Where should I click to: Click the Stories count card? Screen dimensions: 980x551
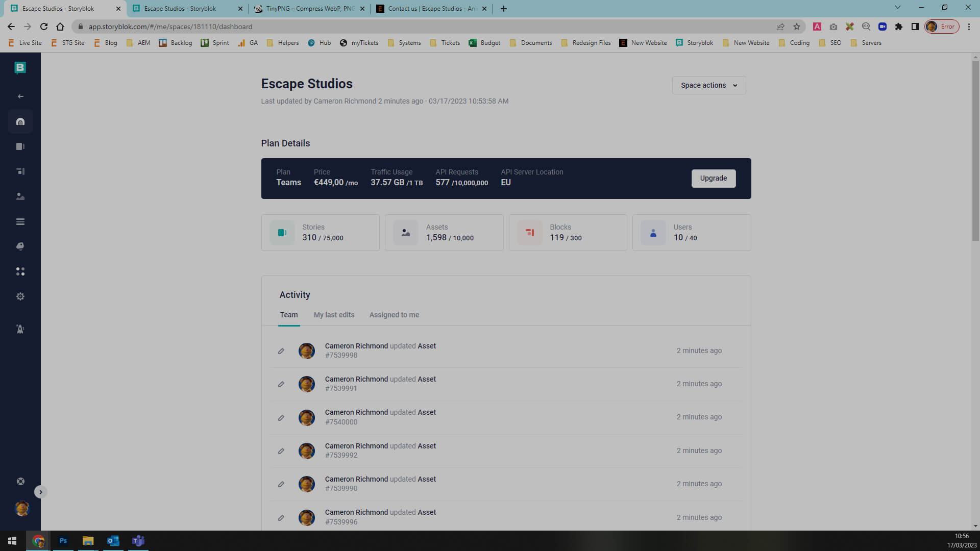point(320,233)
